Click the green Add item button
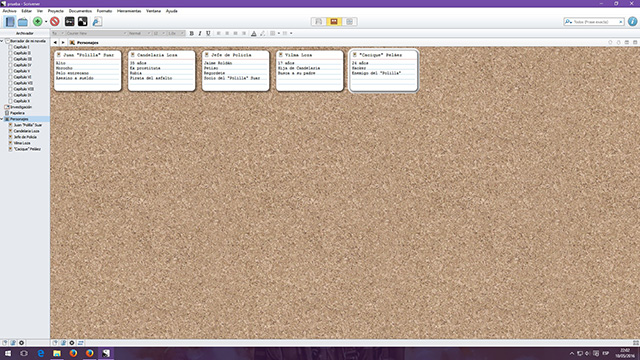Viewport: 640px width, 360px height. point(38,22)
